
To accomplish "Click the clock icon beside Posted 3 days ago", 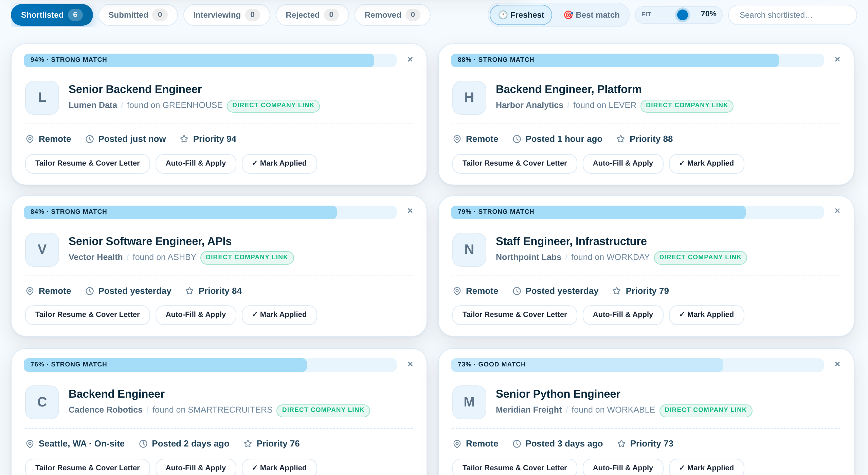I will (x=517, y=444).
